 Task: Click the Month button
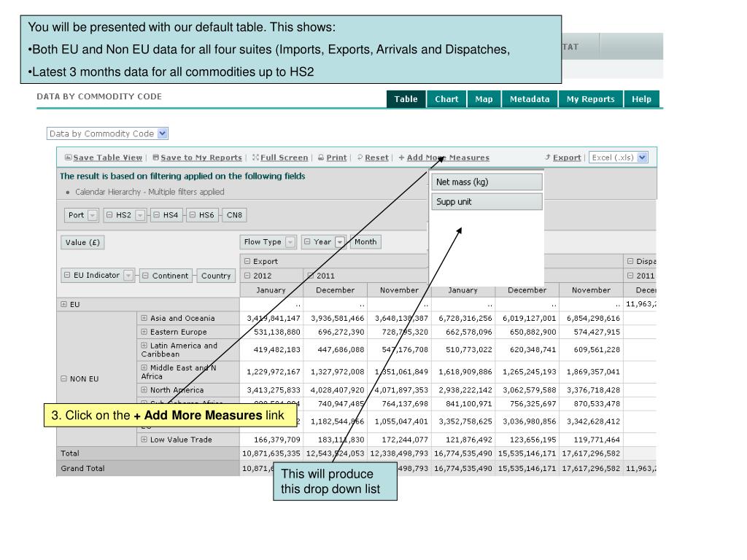coord(365,242)
